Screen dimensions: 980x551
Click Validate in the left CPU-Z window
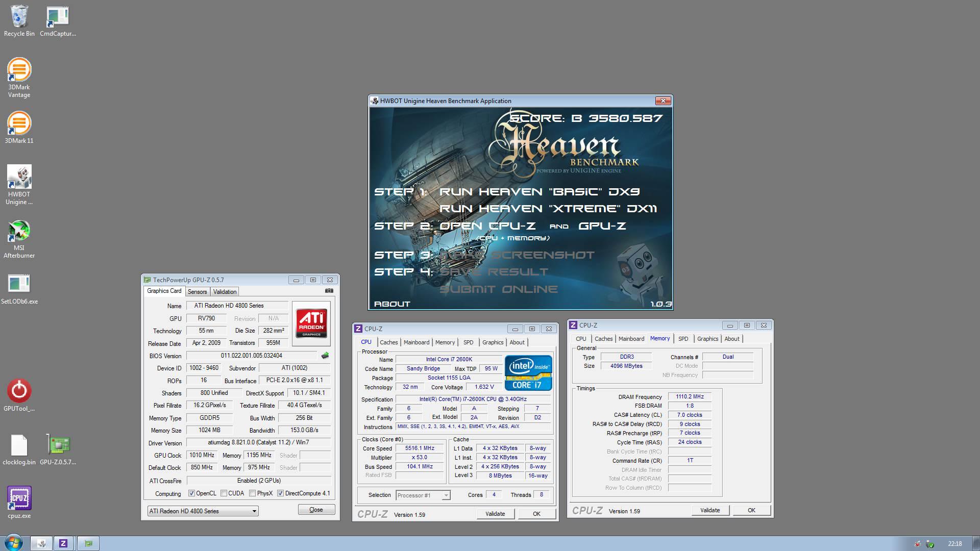(x=495, y=514)
